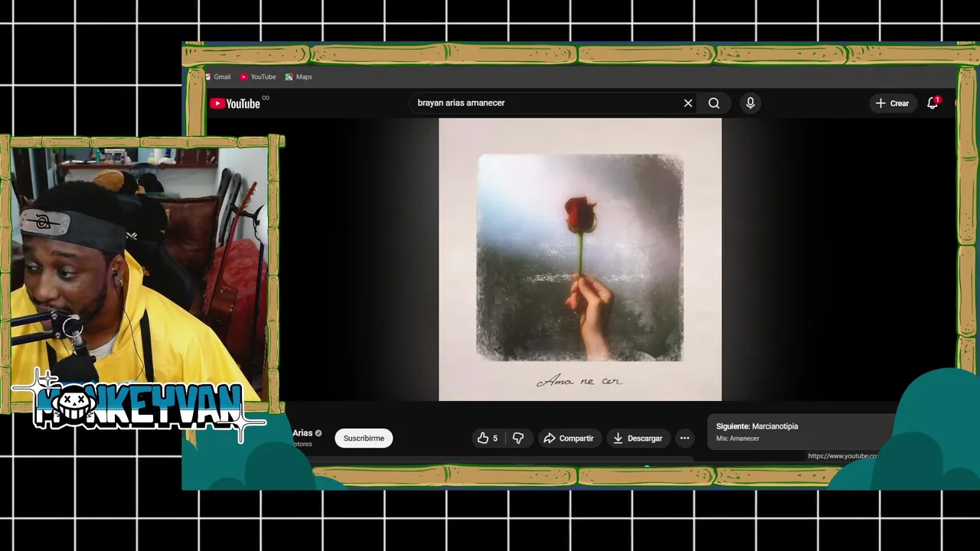The image size is (980, 551).
Task: Open Compartir share dialog
Action: point(569,438)
